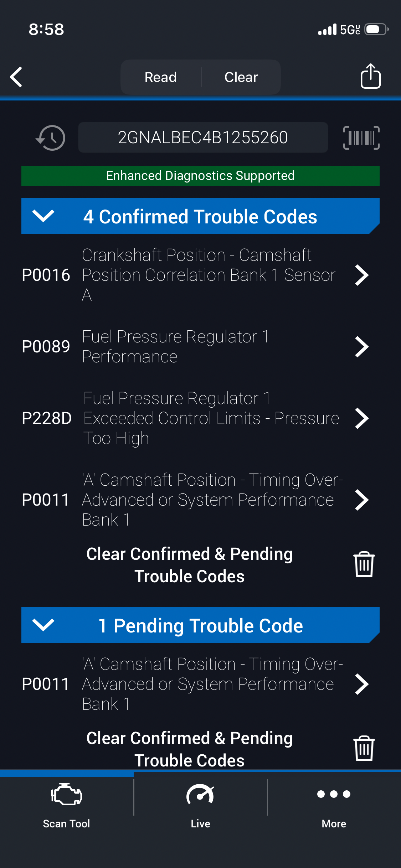This screenshot has height=868, width=401.
Task: Tap the VIN number input field
Action: tap(203, 138)
